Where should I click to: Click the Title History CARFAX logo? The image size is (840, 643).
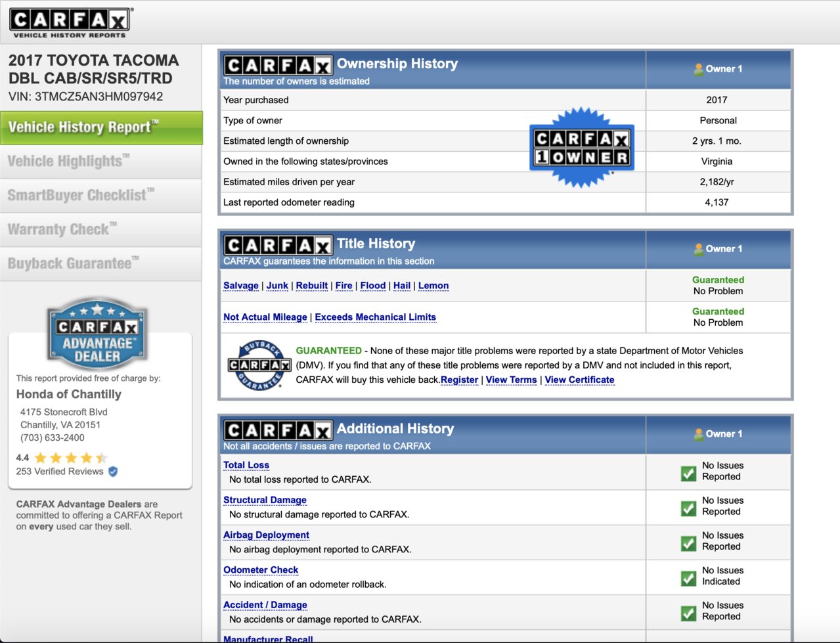tap(278, 246)
